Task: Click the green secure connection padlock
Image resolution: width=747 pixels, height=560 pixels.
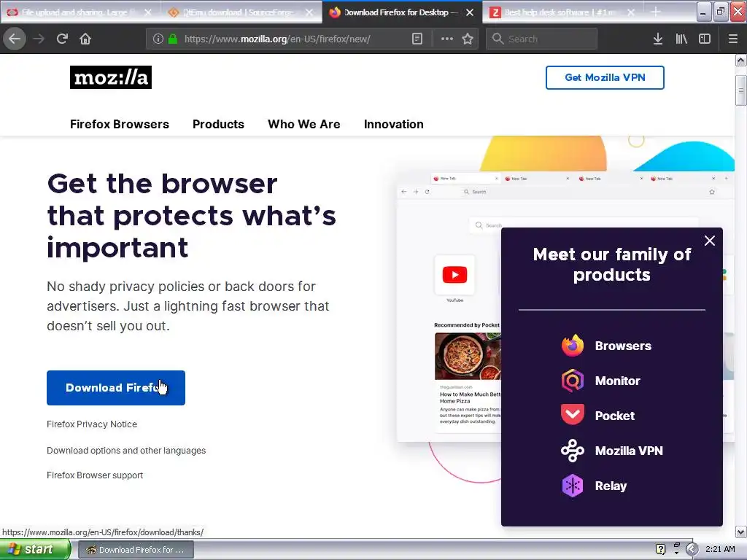Action: 172,39
